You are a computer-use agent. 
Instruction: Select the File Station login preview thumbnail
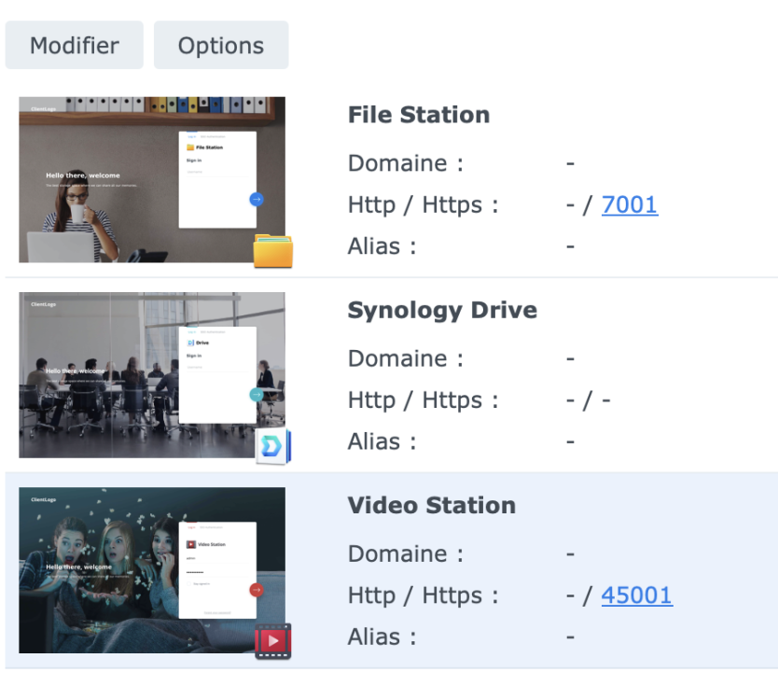[152, 180]
